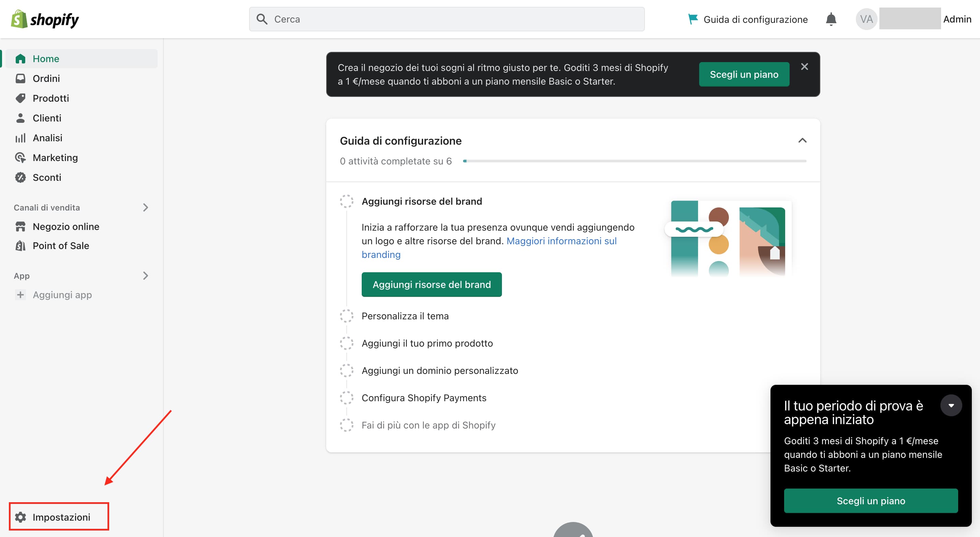Viewport: 980px width, 537px height.
Task: Collapse the Guida di configurazione card
Action: point(802,140)
